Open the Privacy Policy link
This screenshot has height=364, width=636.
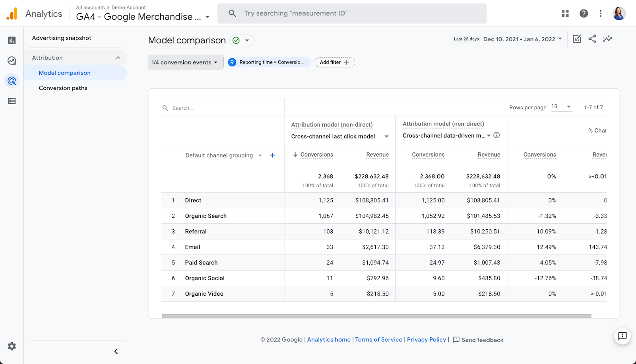pos(426,340)
